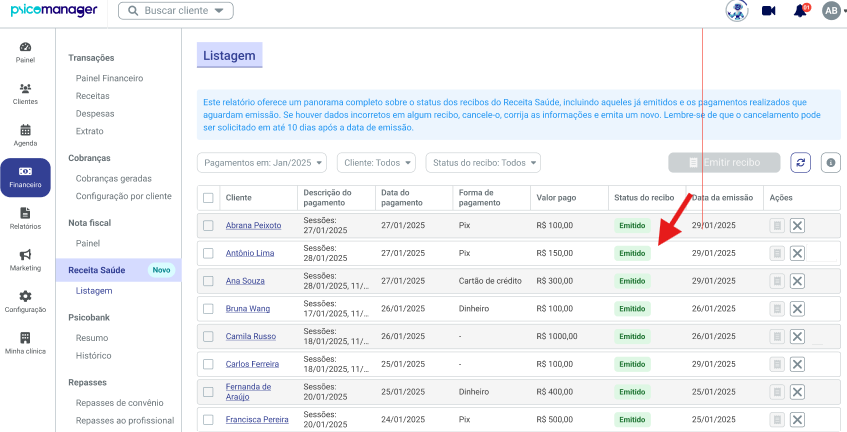The image size is (847, 432).
Task: Open the AB user avatar menu
Action: [831, 11]
